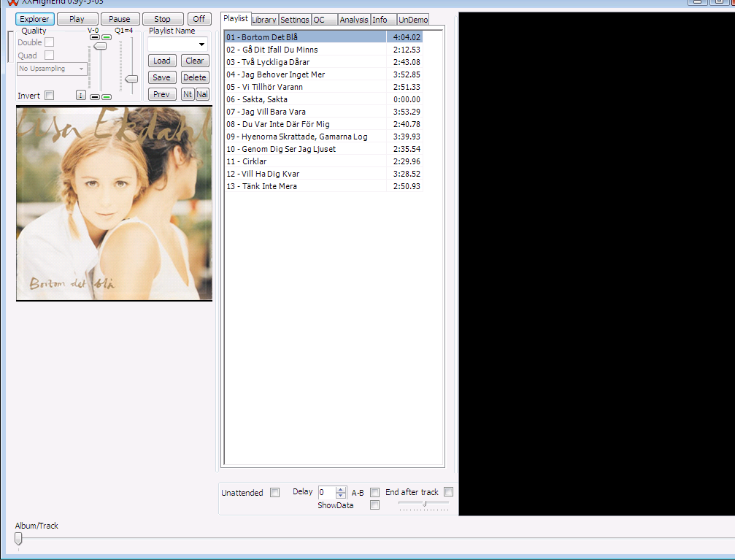The height and width of the screenshot is (560, 735).
Task: Click the playlist Delete button
Action: [195, 78]
